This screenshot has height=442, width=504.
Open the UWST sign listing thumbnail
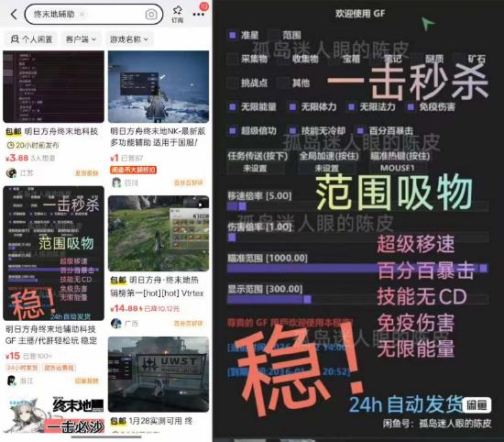click(159, 374)
